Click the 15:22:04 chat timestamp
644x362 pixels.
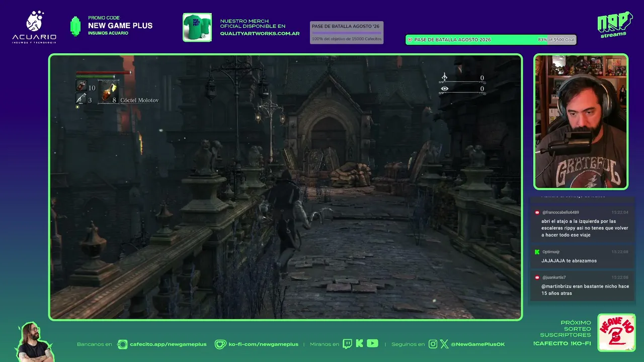click(x=620, y=213)
